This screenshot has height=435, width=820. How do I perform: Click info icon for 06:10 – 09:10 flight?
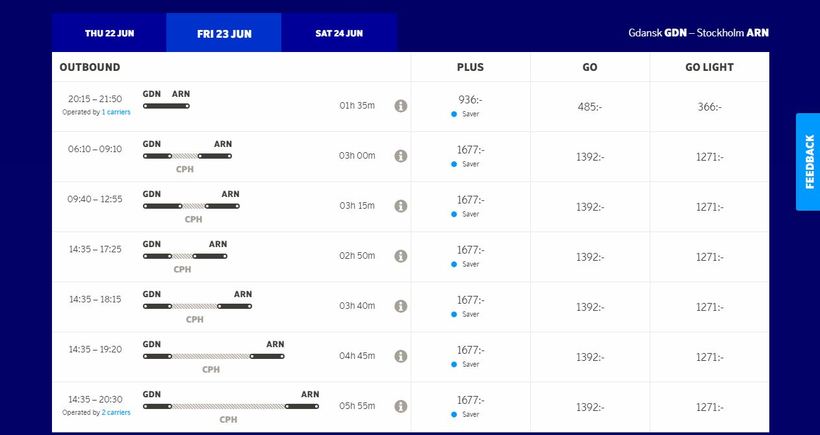[x=400, y=156]
